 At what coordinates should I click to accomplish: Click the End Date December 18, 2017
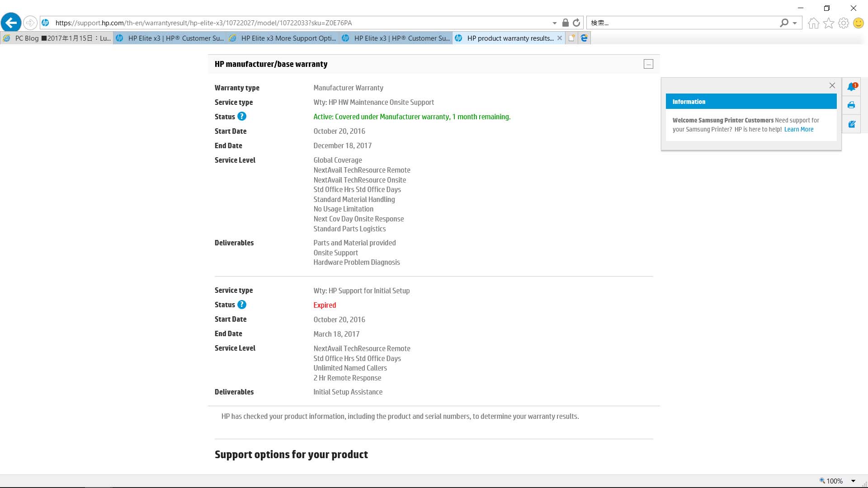pyautogui.click(x=342, y=145)
